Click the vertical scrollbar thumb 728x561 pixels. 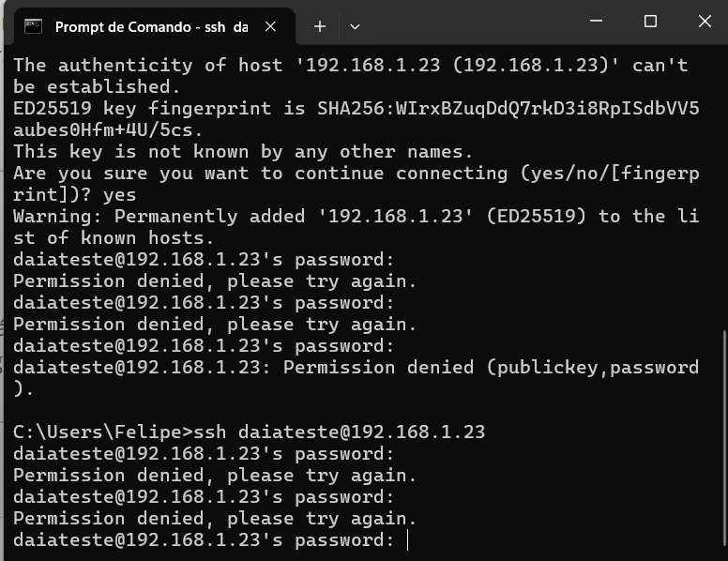(724, 437)
